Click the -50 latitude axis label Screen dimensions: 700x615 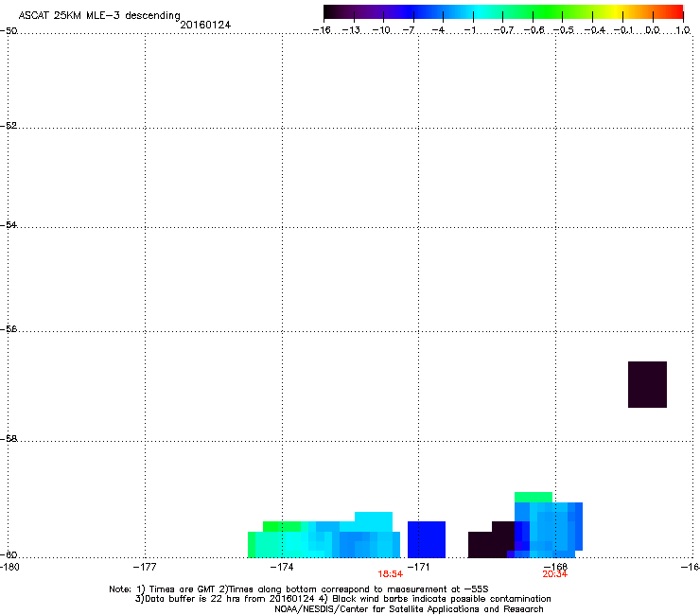click(x=9, y=31)
